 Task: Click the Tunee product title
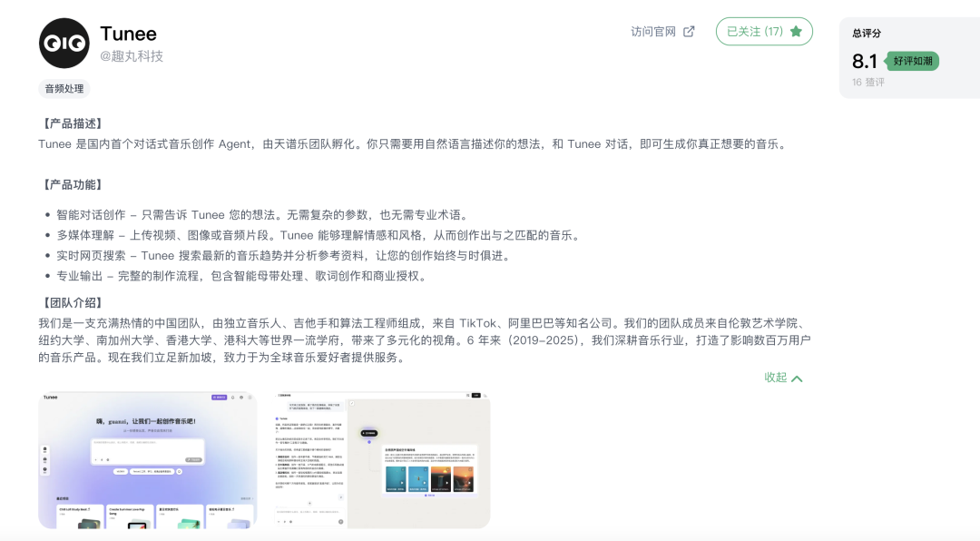[128, 34]
